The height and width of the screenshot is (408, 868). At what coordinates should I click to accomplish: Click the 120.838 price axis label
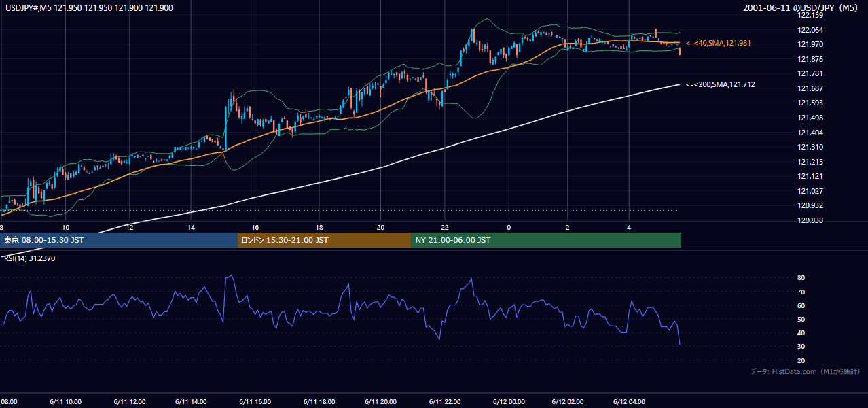(810, 220)
